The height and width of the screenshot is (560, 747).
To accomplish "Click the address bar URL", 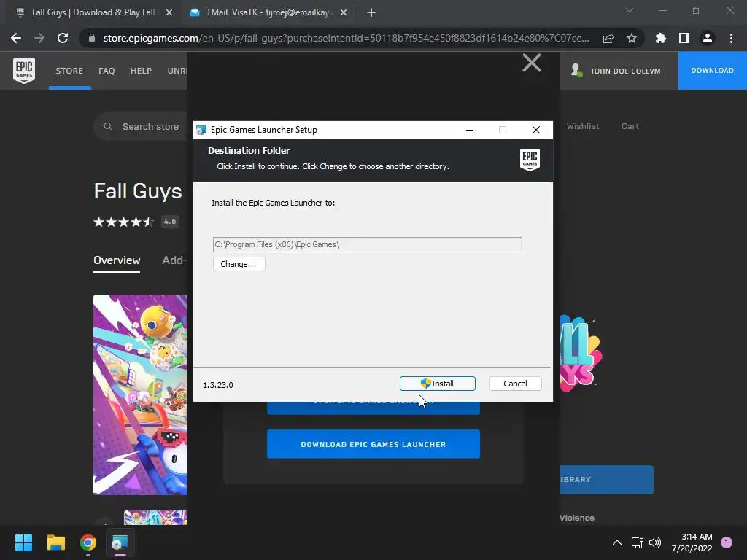I will click(x=347, y=38).
